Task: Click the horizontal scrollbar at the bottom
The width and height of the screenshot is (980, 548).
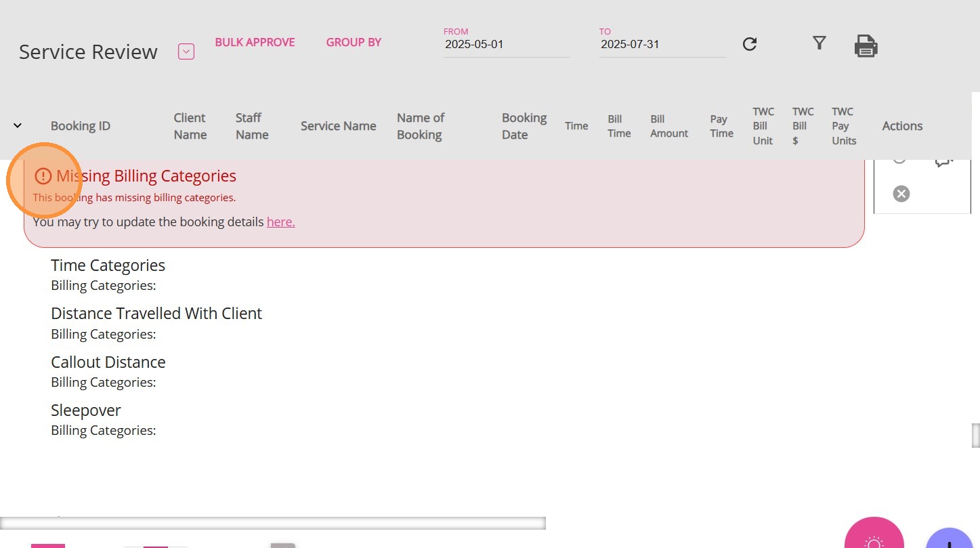Action: 273,523
